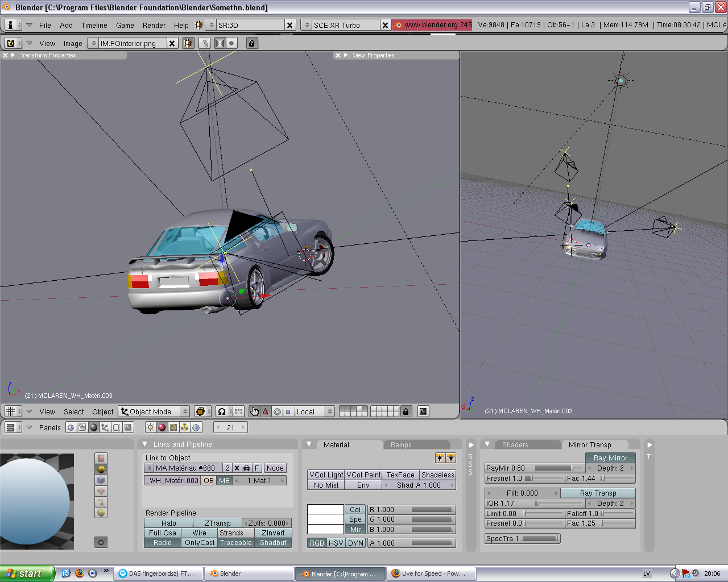Open the Render menu

pos(154,26)
